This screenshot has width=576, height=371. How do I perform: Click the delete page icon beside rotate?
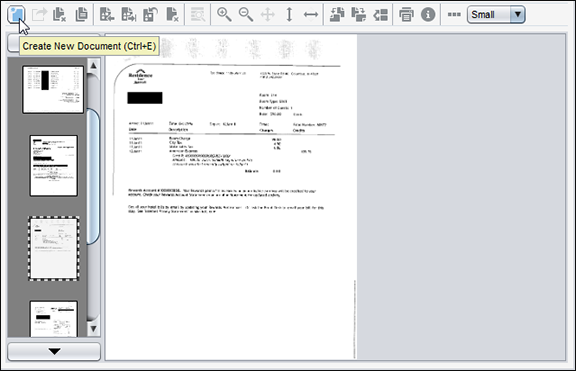[172, 15]
